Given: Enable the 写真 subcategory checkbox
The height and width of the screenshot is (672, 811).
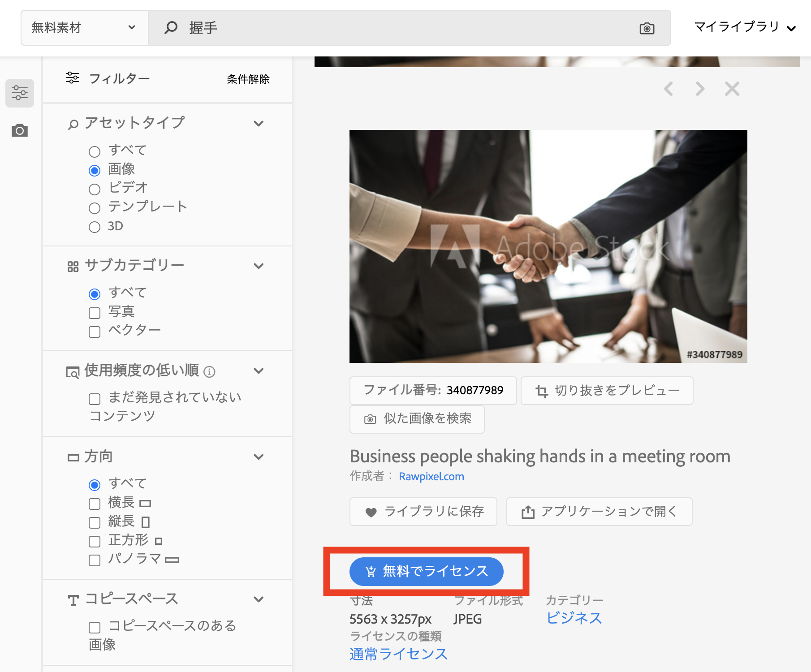Looking at the screenshot, I should pos(95,313).
